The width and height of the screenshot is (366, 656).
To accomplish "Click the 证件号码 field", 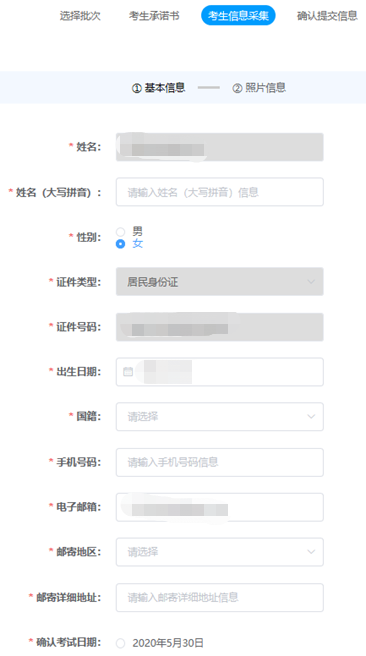I will (220, 327).
